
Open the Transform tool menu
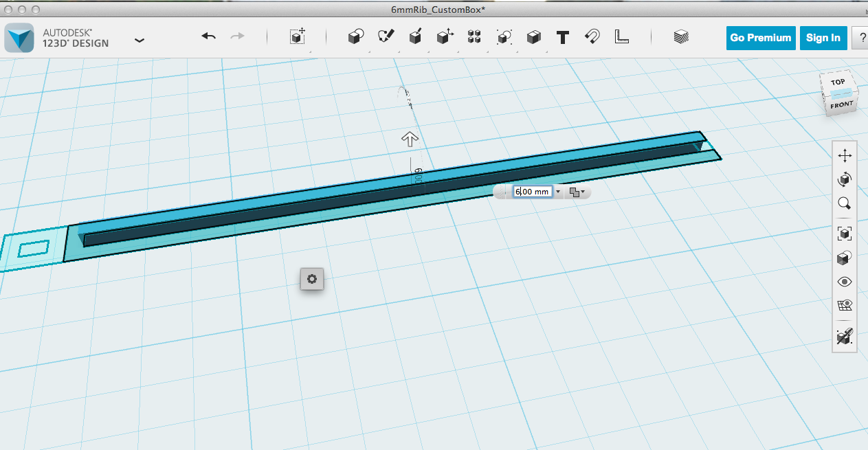tap(297, 37)
